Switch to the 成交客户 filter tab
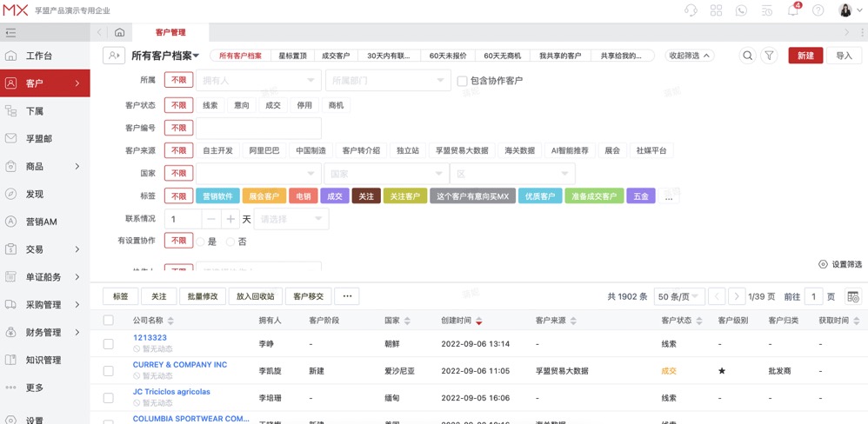Image resolution: width=868 pixels, height=424 pixels. (x=335, y=56)
